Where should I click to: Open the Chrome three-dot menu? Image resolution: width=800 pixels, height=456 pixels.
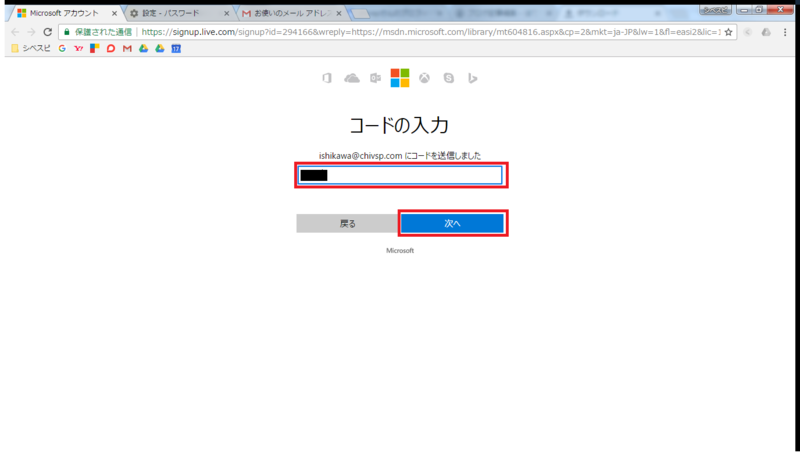(785, 32)
